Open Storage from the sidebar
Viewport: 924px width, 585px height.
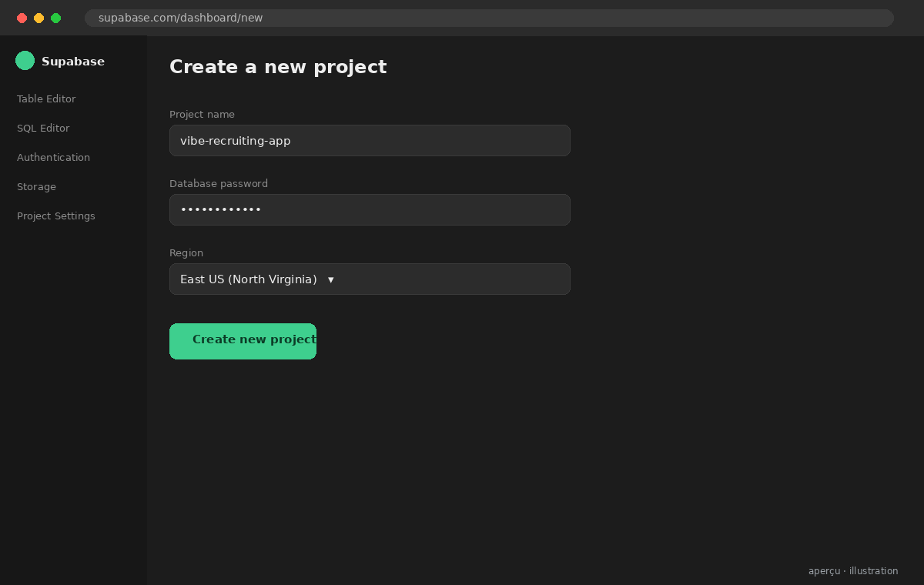click(x=36, y=186)
